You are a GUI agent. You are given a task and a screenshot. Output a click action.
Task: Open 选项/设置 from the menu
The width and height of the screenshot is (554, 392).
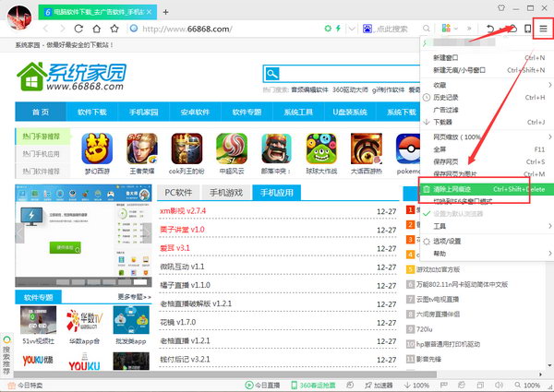[x=487, y=241]
